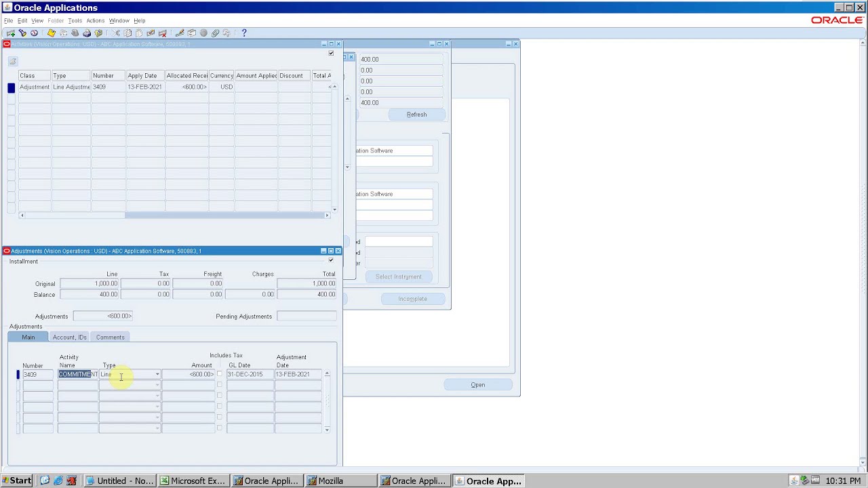
Task: Open Window Help question mark icon
Action: coord(244,33)
